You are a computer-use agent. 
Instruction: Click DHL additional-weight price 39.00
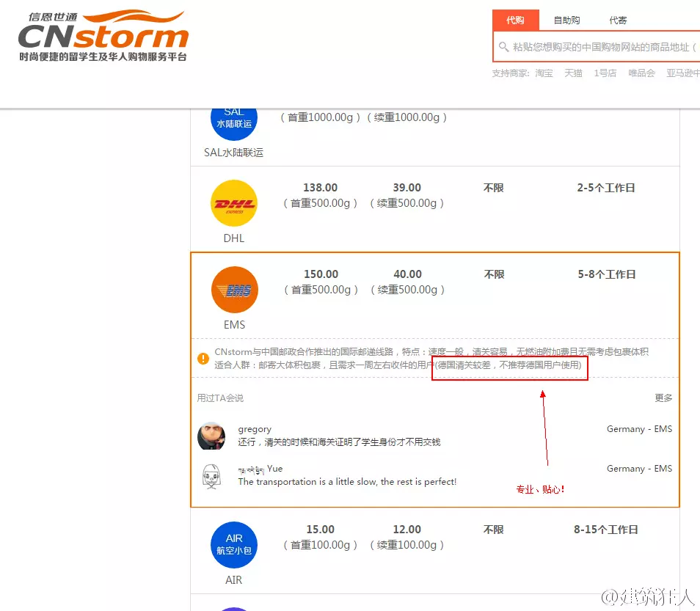click(x=406, y=188)
